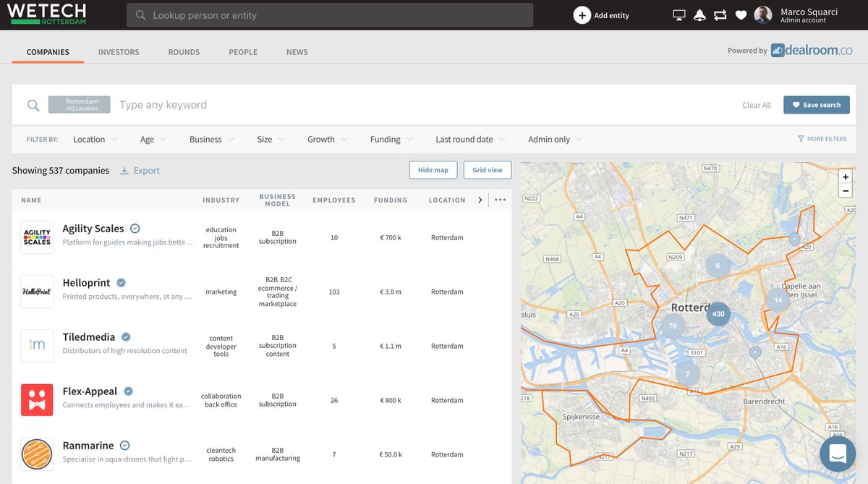Click Clear All filters link
This screenshot has width=868, height=484.
(x=757, y=105)
